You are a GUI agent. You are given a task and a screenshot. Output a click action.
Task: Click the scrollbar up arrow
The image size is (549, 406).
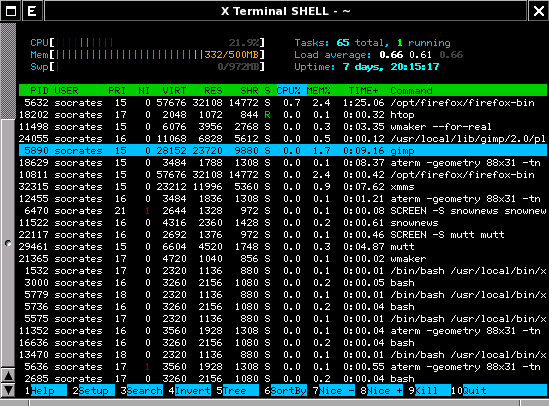[8, 376]
